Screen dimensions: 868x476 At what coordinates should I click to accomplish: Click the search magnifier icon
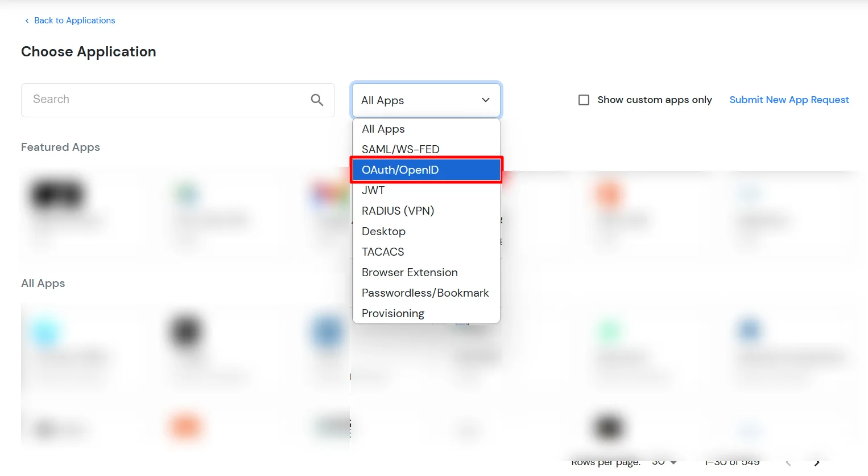coord(317,100)
